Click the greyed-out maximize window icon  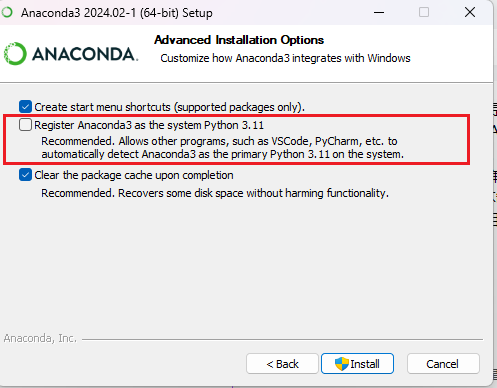tap(424, 13)
